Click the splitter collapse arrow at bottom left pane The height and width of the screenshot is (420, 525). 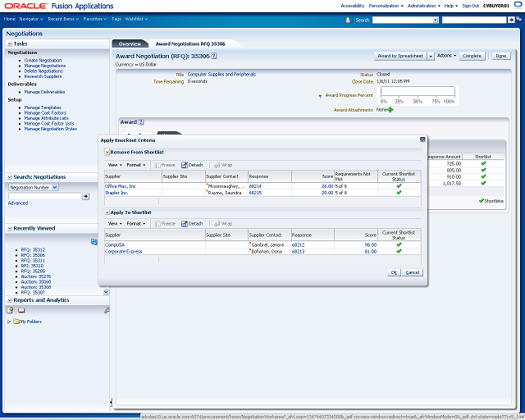click(111, 402)
